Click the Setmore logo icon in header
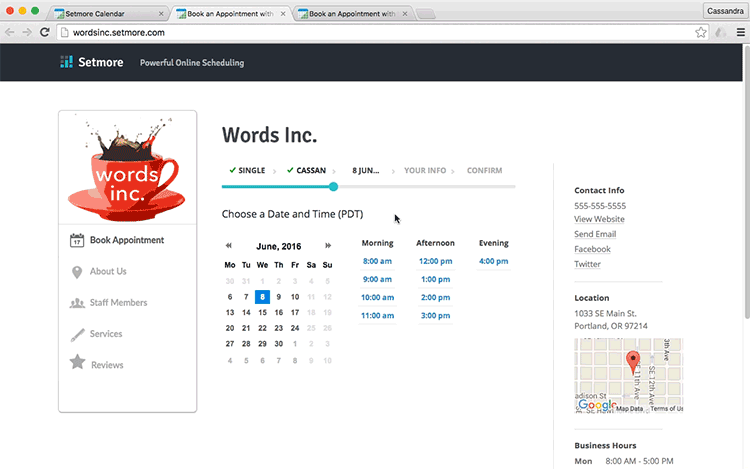Viewport: 750px width, 469px height. [66, 62]
